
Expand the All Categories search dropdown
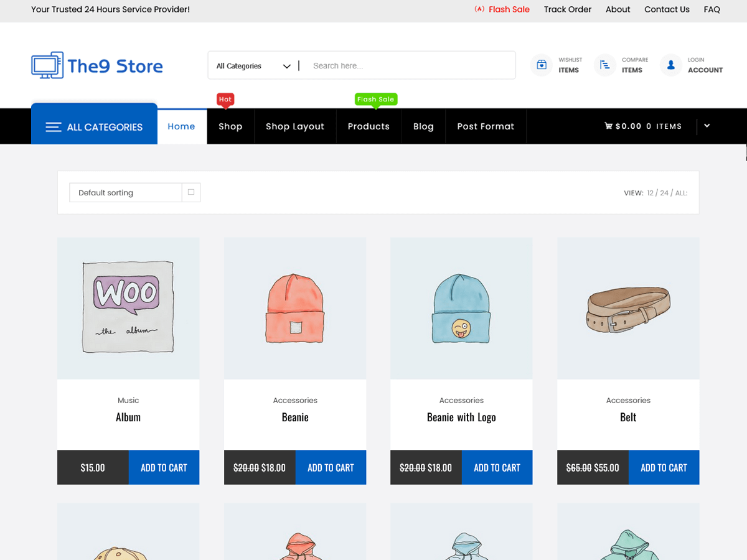[x=286, y=65]
